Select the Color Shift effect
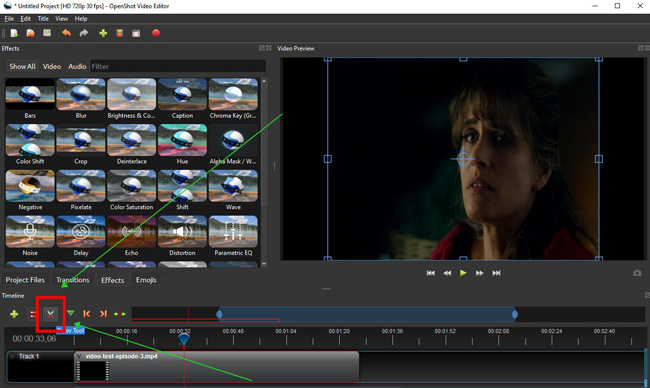650x388 pixels. click(30, 140)
